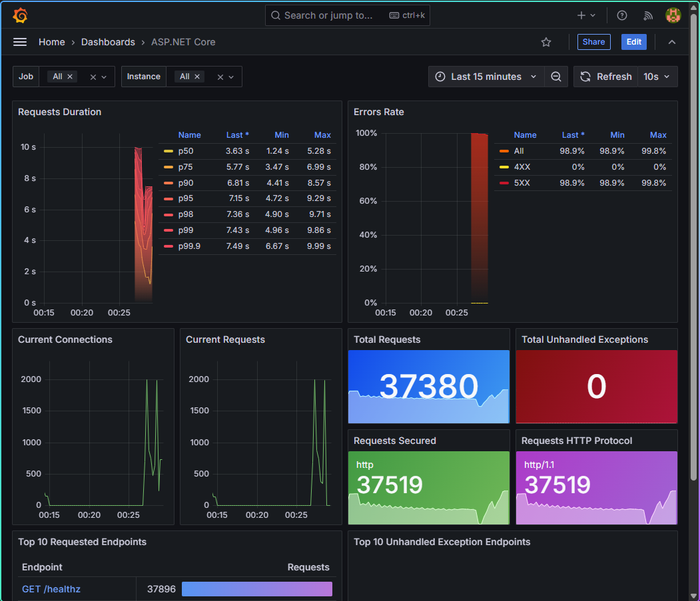The image size is (700, 601).
Task: Expand the Instance variable dropdown
Action: [x=231, y=77]
